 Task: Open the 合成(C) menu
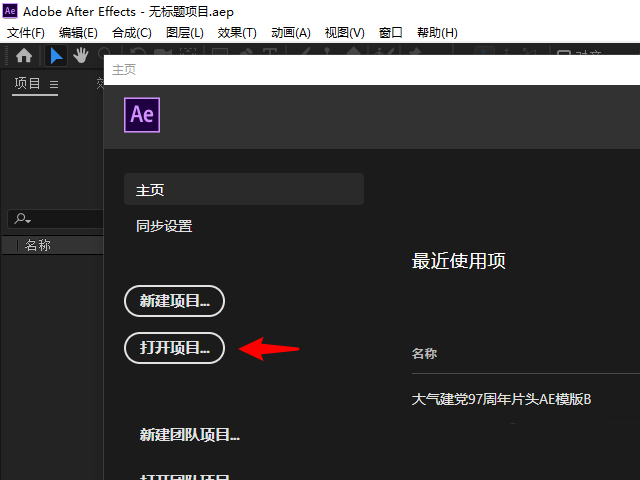pos(132,33)
